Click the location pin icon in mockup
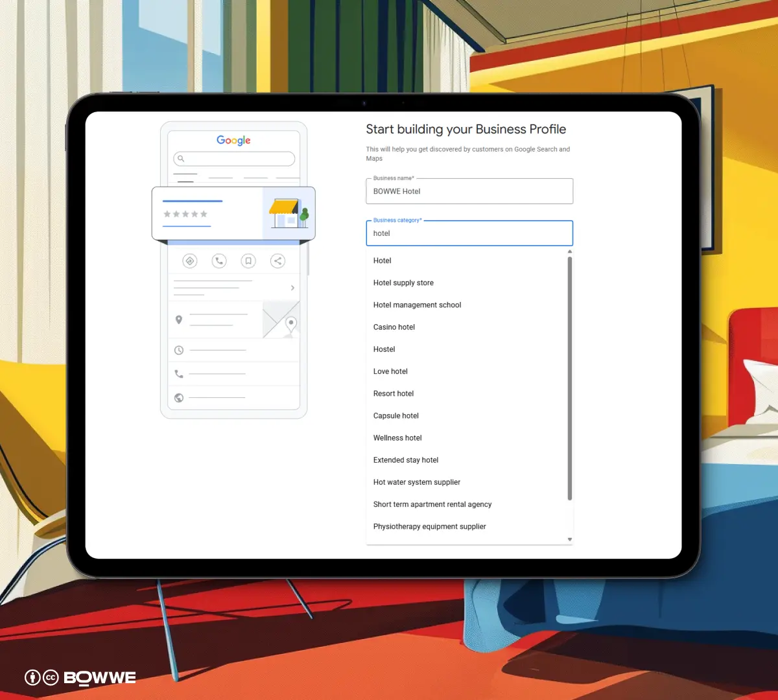This screenshot has height=700, width=778. tap(179, 320)
